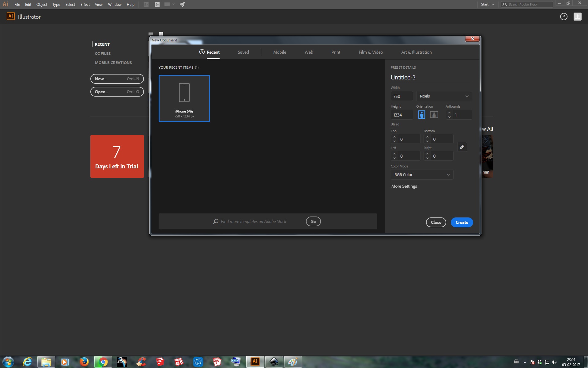Click the GPU performance rocket icon

(182, 4)
